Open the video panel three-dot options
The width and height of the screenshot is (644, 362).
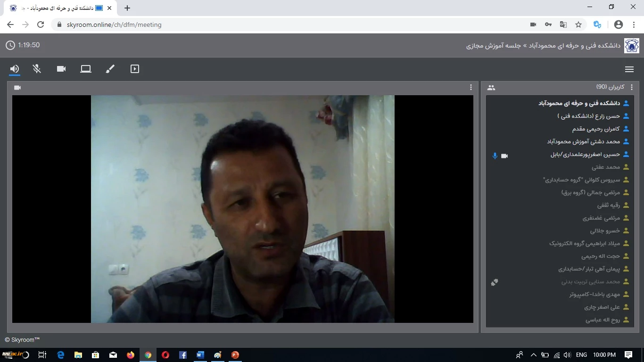471,87
